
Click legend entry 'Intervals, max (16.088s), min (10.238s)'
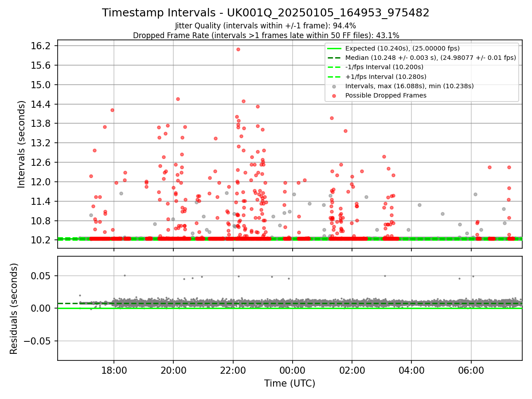409,86
